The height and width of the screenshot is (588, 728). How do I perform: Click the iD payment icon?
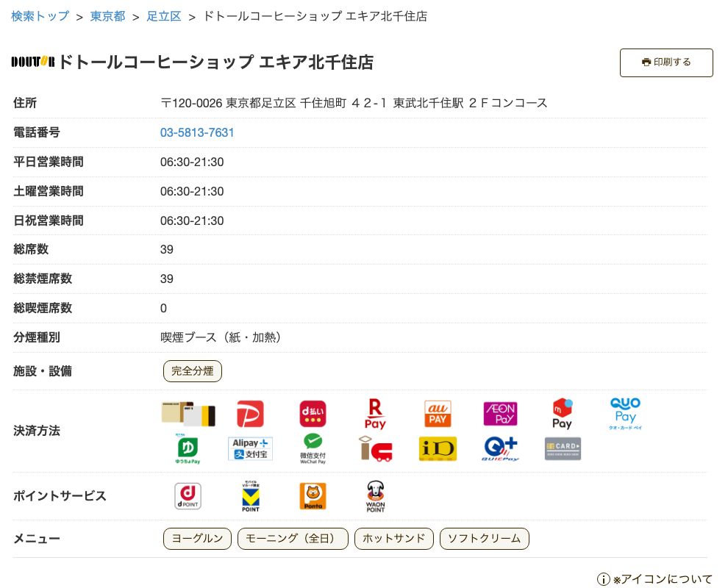coord(438,449)
